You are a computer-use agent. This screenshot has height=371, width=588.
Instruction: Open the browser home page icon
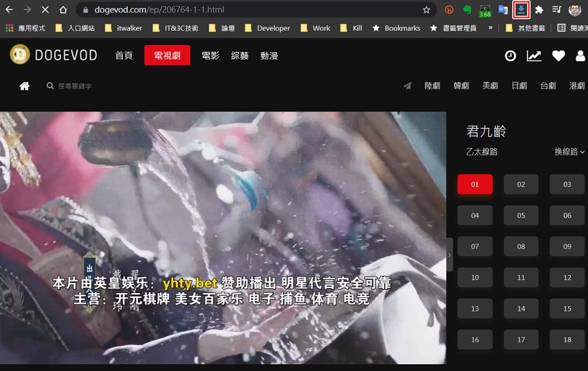coord(63,10)
